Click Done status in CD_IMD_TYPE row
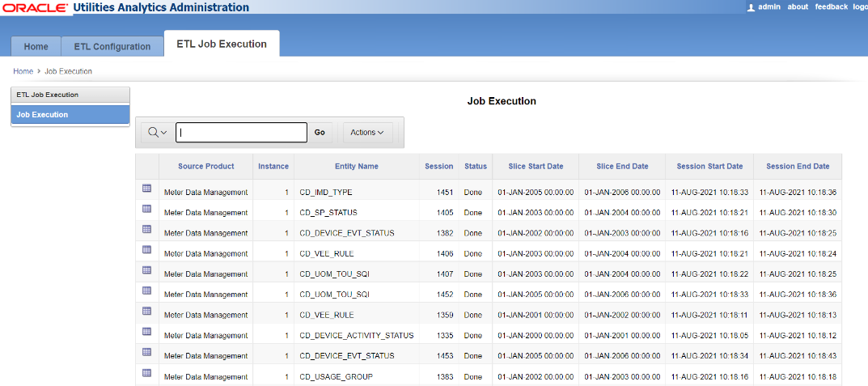Viewport: 868px width, 386px height. [472, 192]
